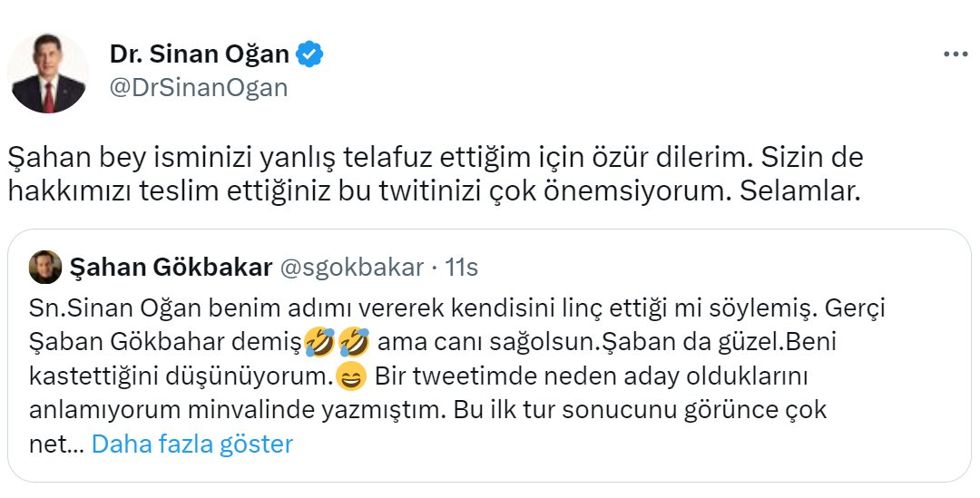Expand quoted tweet with "Daha fazla göster"

pos(192,444)
